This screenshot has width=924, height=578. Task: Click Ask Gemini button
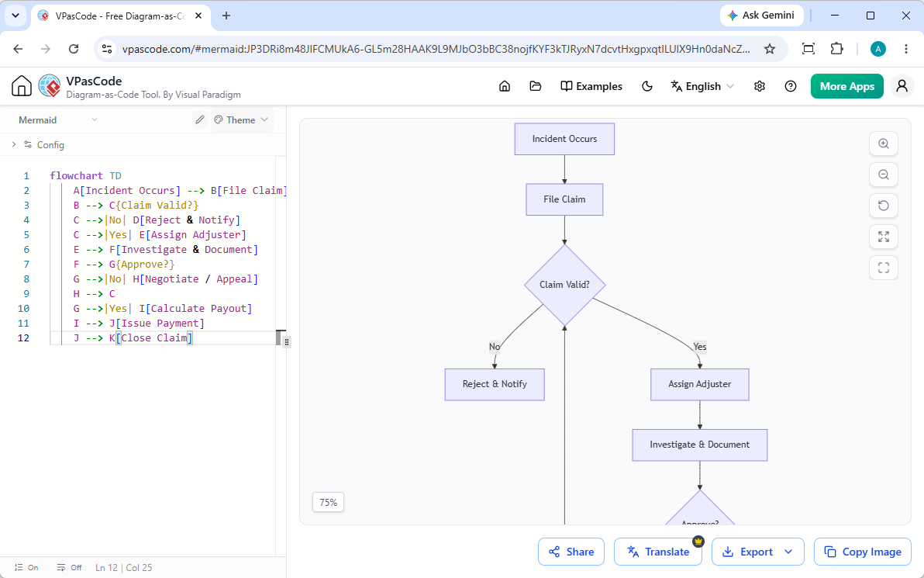click(761, 16)
